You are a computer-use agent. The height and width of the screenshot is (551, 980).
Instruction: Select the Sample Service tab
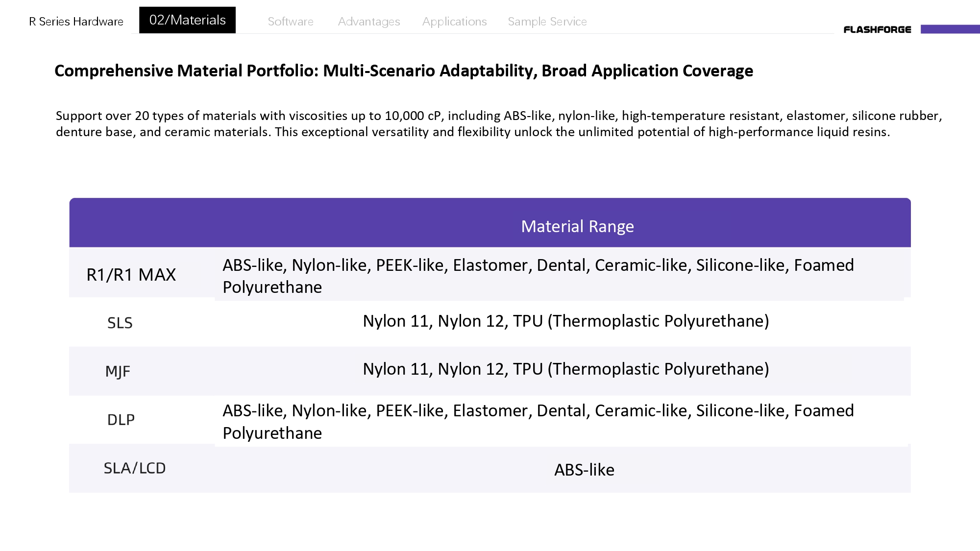547,22
